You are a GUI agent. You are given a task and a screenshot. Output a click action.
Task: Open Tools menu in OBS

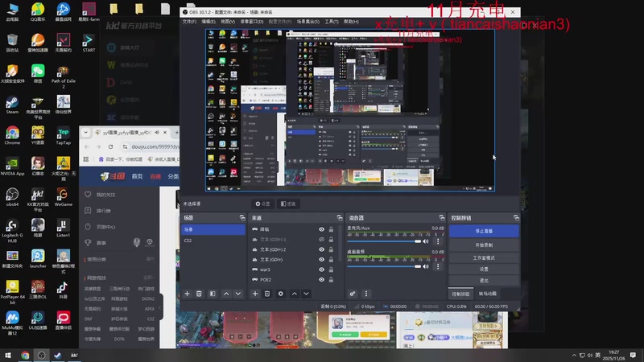(332, 22)
